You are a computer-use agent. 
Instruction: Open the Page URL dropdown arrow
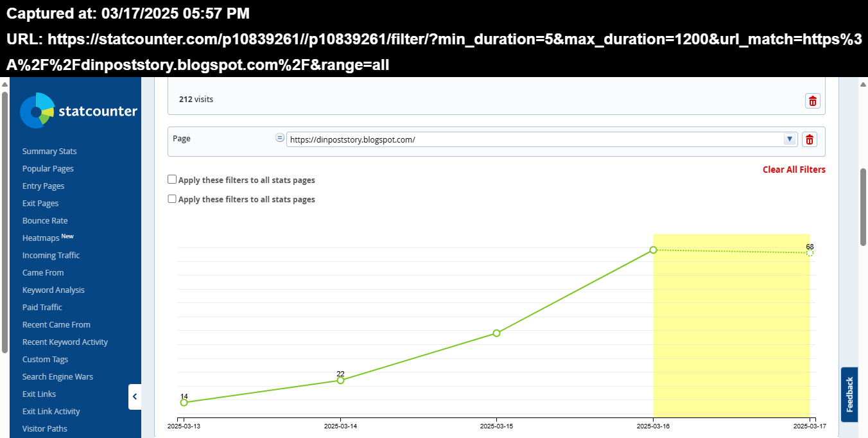click(790, 139)
